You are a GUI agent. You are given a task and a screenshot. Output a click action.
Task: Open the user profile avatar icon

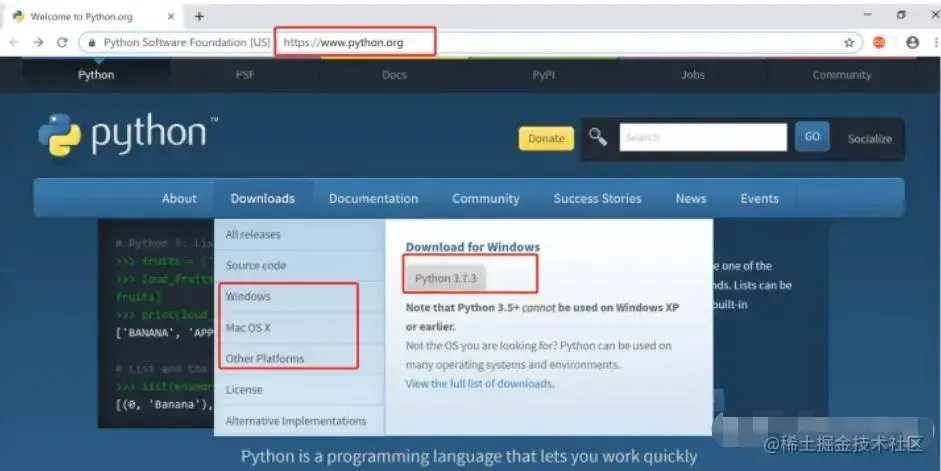tap(913, 42)
